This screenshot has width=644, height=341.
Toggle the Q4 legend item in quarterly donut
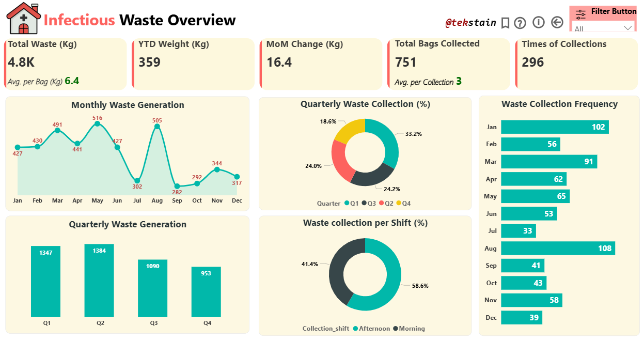click(403, 204)
